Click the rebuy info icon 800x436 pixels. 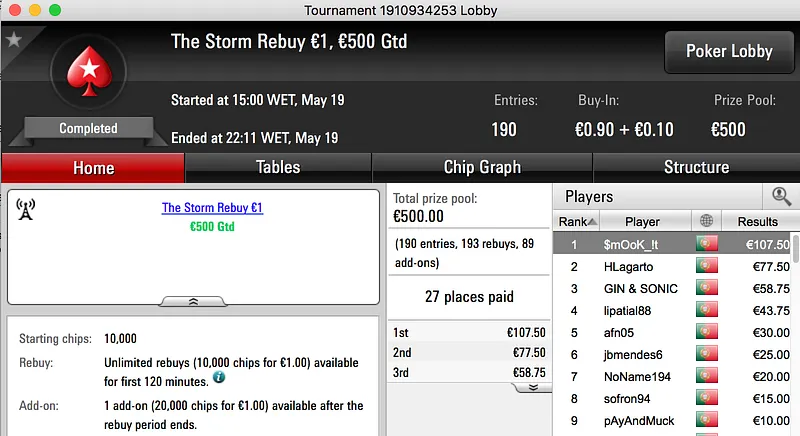click(218, 378)
